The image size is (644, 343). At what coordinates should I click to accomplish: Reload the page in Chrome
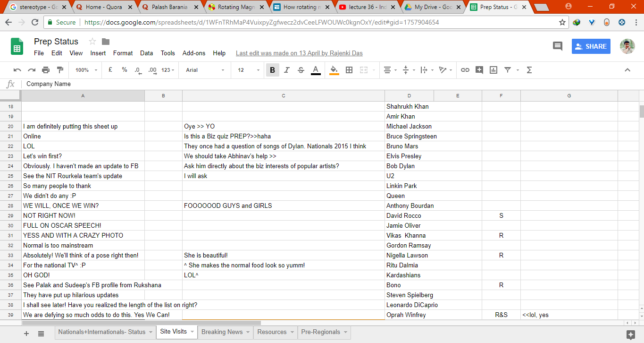pyautogui.click(x=34, y=22)
